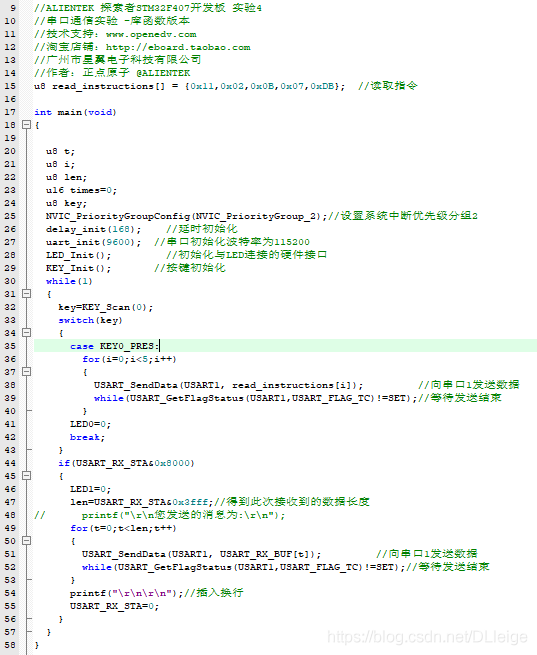Place cursor on 'int main(void)'
The image size is (537, 655).
click(x=75, y=112)
